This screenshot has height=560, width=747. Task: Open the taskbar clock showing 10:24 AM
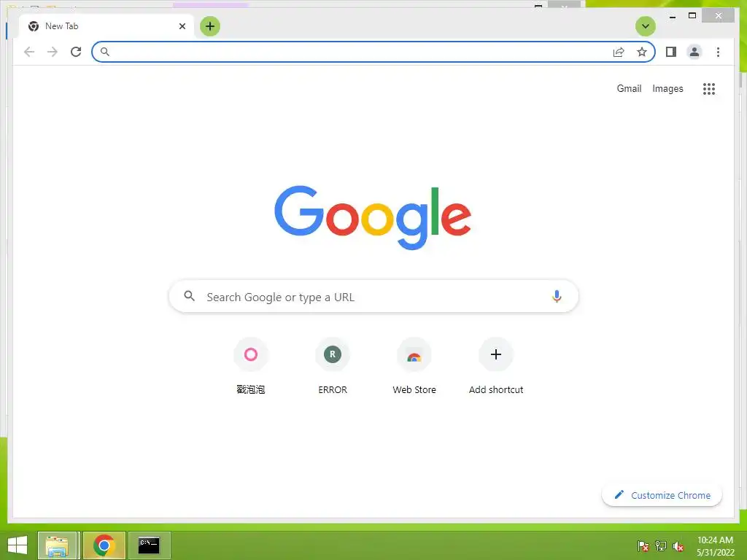pos(715,546)
